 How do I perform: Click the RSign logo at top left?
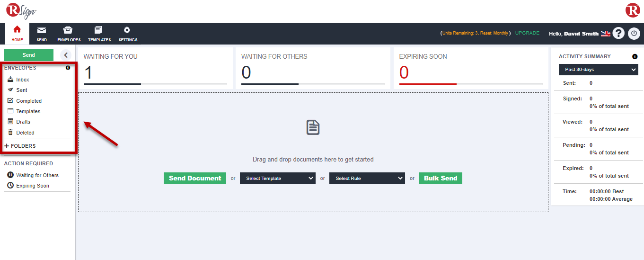click(21, 10)
